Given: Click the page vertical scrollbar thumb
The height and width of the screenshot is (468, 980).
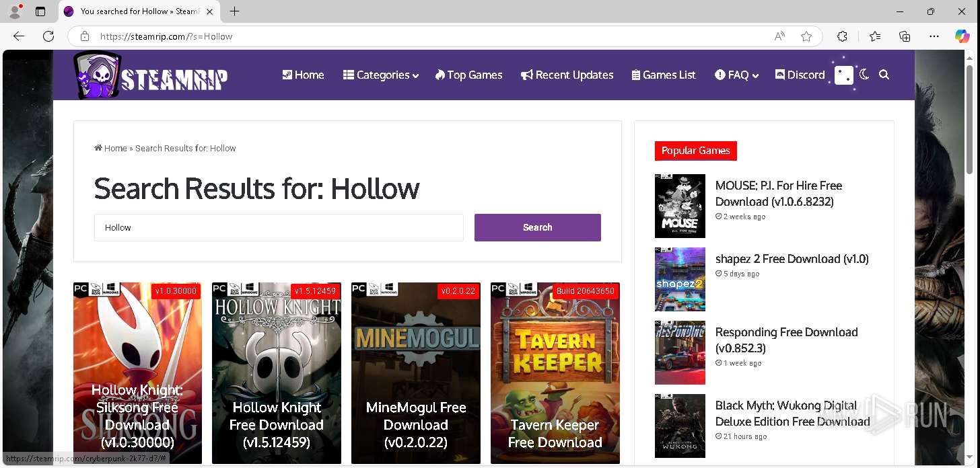Looking at the screenshot, I should (969, 119).
